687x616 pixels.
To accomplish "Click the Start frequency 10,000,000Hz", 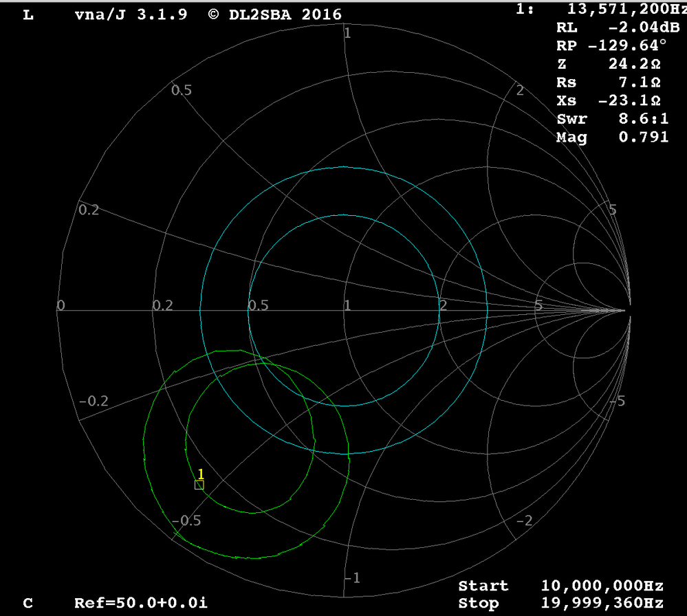I will point(602,586).
